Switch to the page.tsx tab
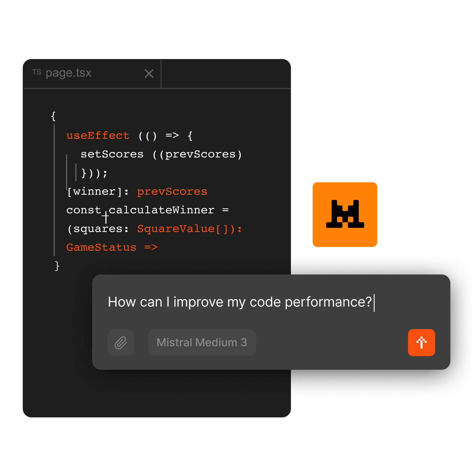 click(x=69, y=73)
